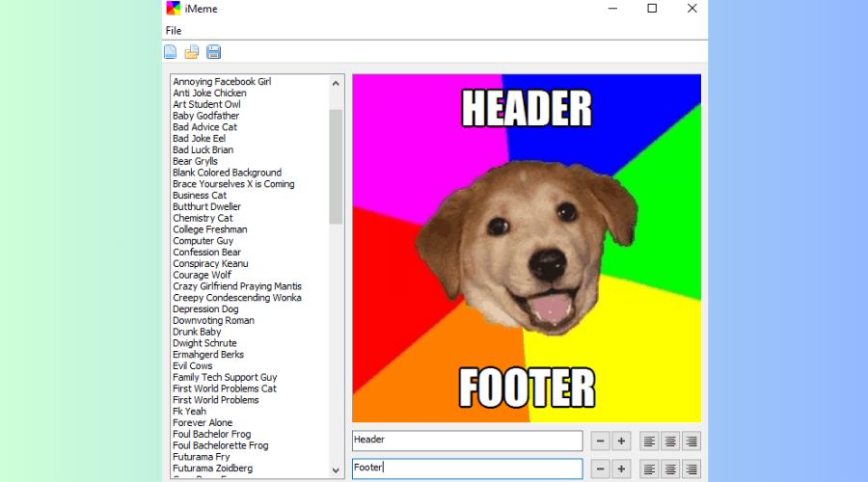Click the meme list scroll up arrow
The image size is (868, 482).
pos(336,83)
